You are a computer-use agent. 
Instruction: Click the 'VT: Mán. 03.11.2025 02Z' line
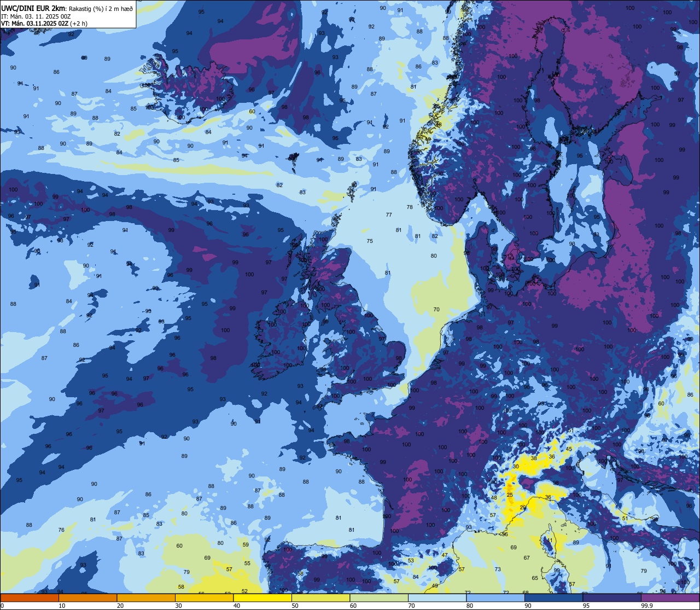tap(34, 24)
